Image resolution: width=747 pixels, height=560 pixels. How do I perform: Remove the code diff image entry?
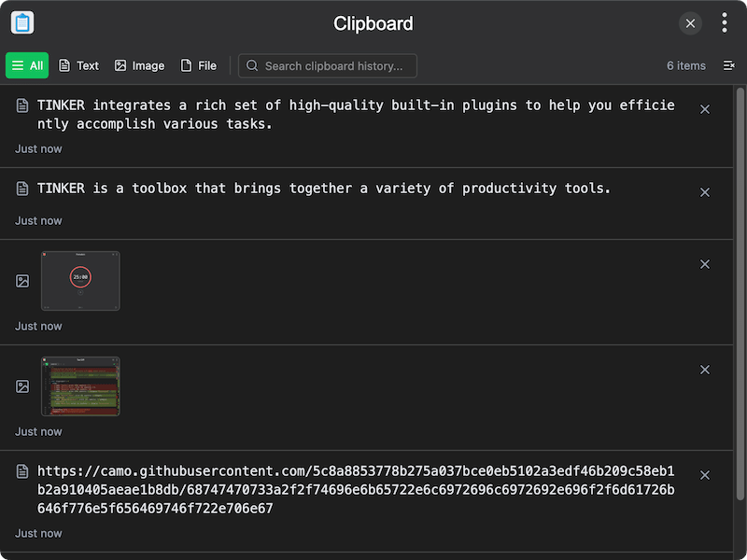[x=705, y=370]
